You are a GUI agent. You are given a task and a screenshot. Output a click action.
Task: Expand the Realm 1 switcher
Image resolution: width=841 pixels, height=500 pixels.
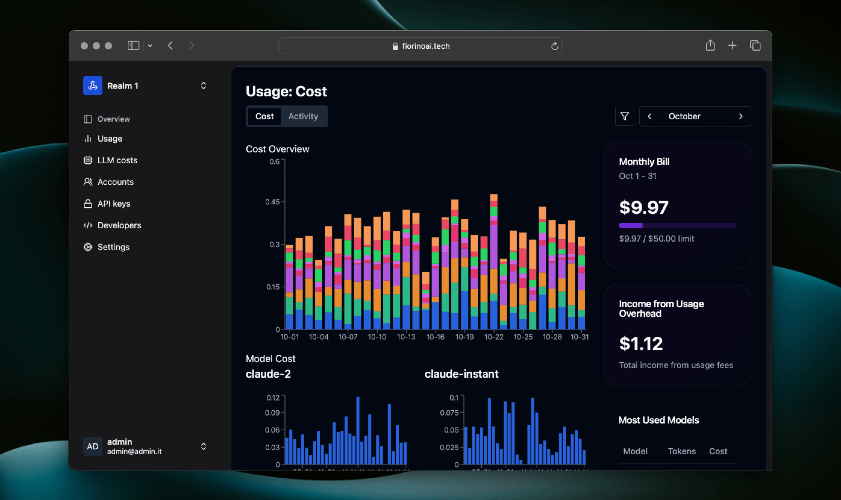(x=203, y=86)
